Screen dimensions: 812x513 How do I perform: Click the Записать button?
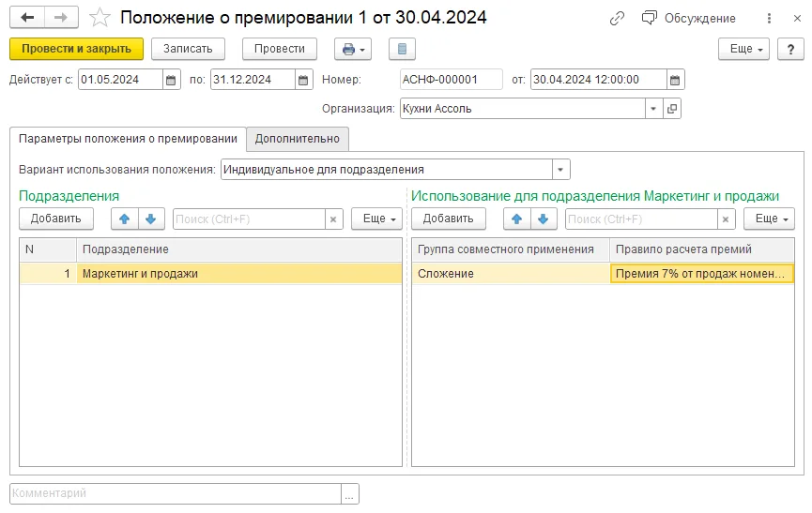pos(188,49)
